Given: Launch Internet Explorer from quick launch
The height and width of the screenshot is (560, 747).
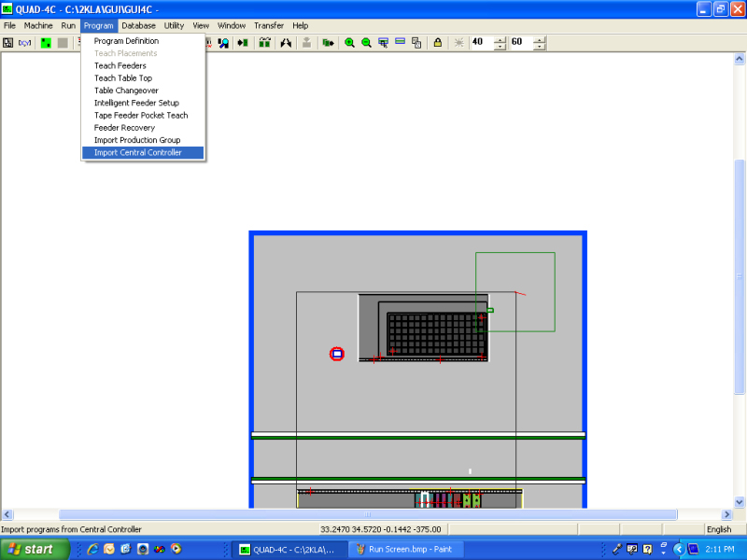Looking at the screenshot, I should click(x=92, y=549).
